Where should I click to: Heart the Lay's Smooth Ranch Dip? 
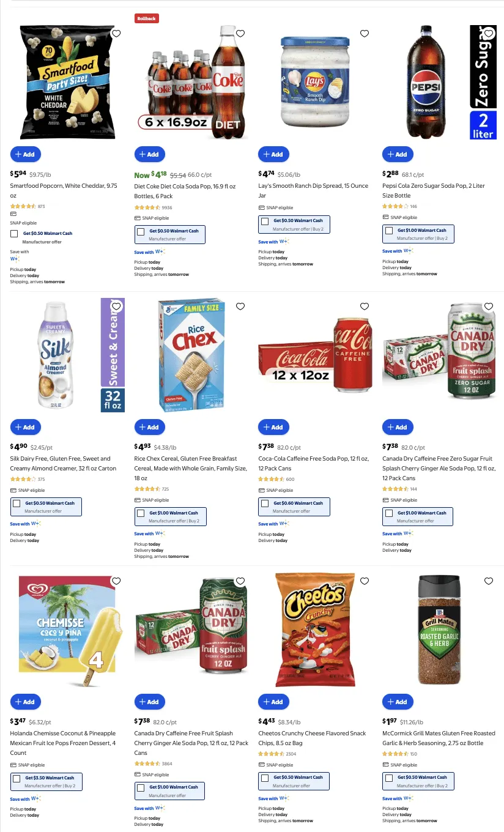364,34
